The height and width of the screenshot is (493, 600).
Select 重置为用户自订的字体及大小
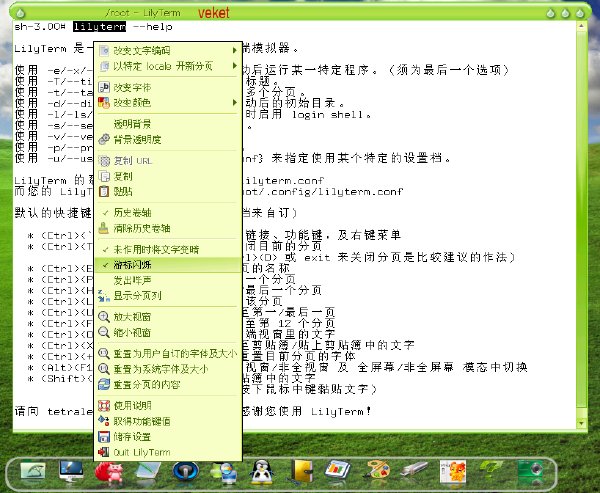pos(168,354)
